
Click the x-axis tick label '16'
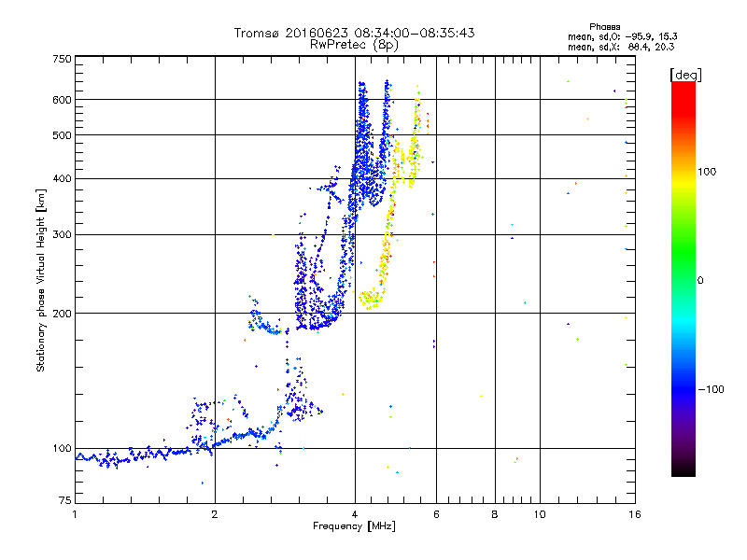[x=635, y=514]
